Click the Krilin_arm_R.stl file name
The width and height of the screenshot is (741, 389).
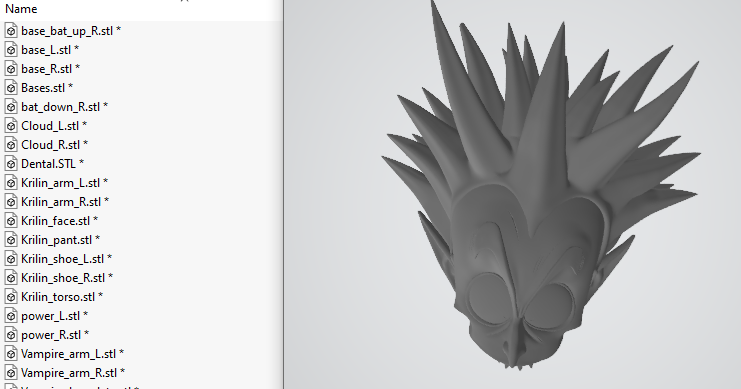click(x=65, y=202)
